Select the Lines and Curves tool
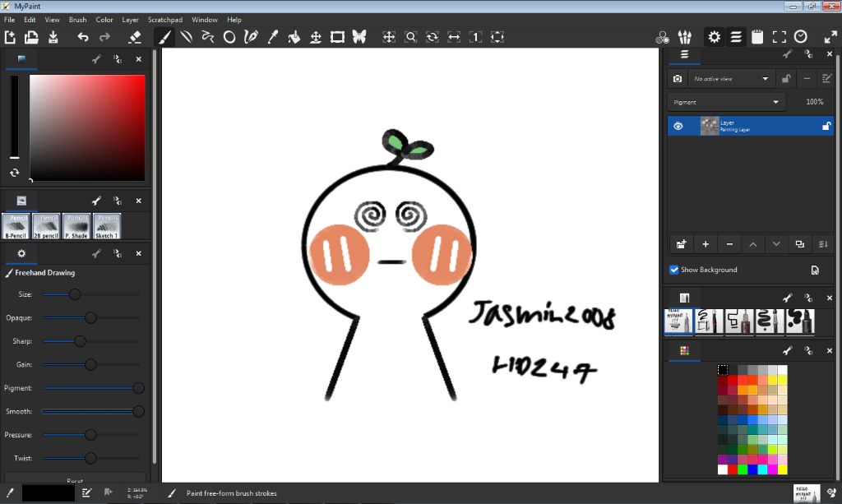Screen dimensions: 842x504 (x=187, y=37)
